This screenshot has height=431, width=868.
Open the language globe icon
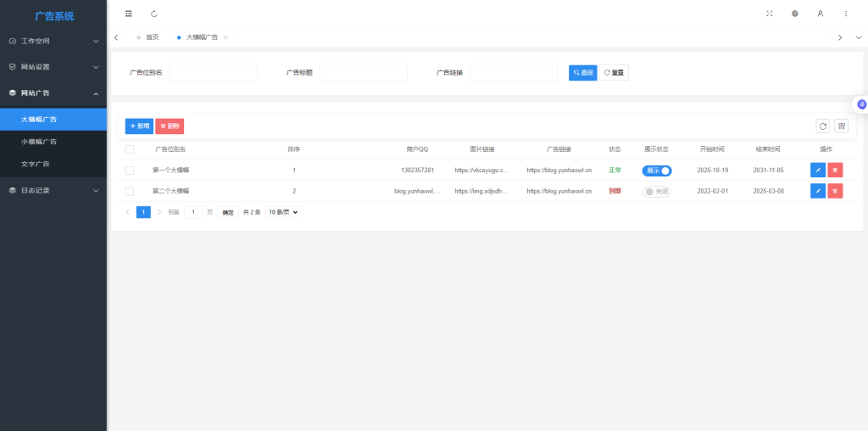[x=795, y=14]
